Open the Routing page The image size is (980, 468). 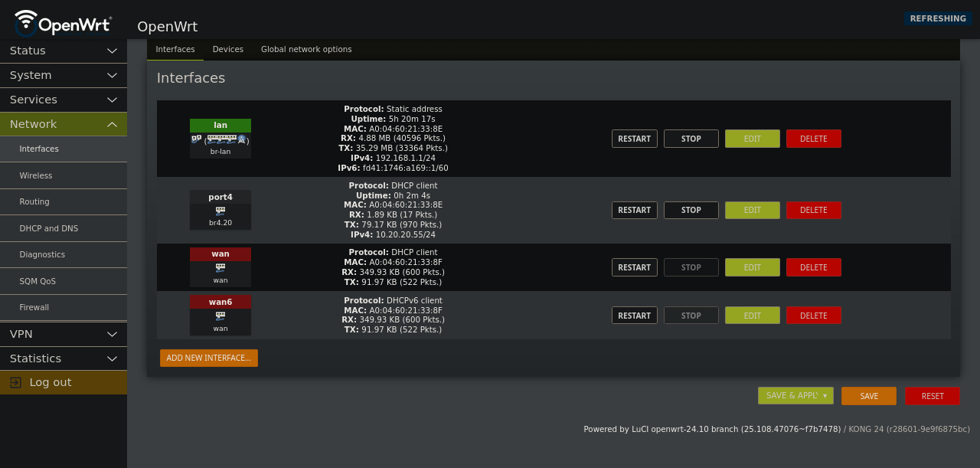64,201
